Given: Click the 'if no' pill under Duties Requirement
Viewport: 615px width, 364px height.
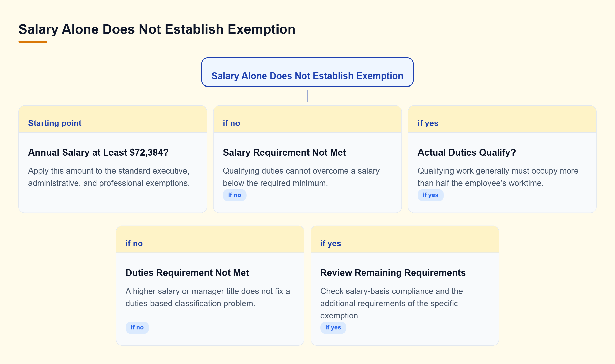Looking at the screenshot, I should pos(137,328).
